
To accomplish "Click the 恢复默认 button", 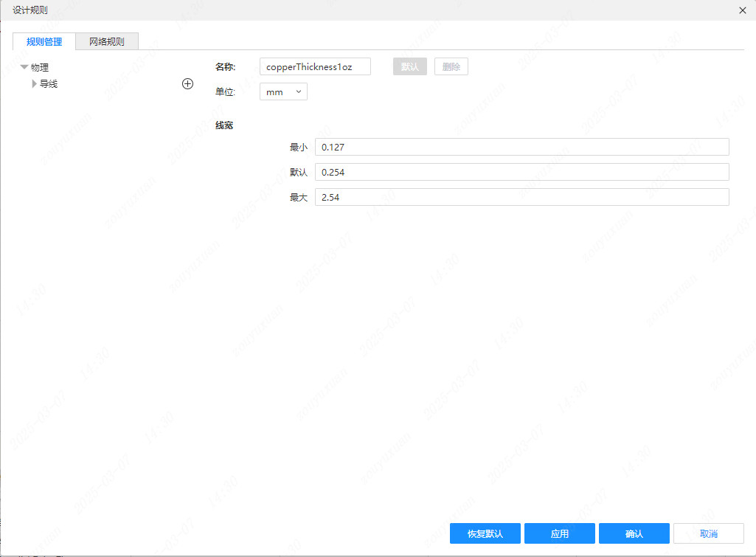I will (485, 533).
